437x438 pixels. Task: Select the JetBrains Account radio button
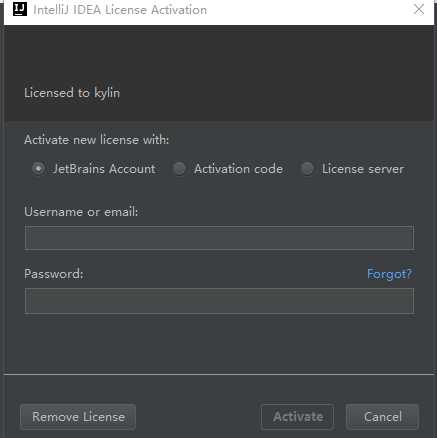(38, 169)
